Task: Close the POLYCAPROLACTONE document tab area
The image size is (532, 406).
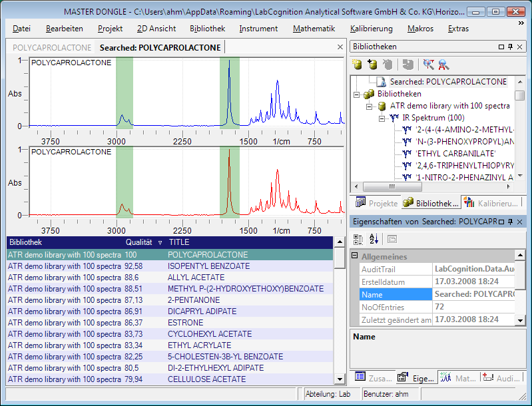Action: click(x=340, y=47)
